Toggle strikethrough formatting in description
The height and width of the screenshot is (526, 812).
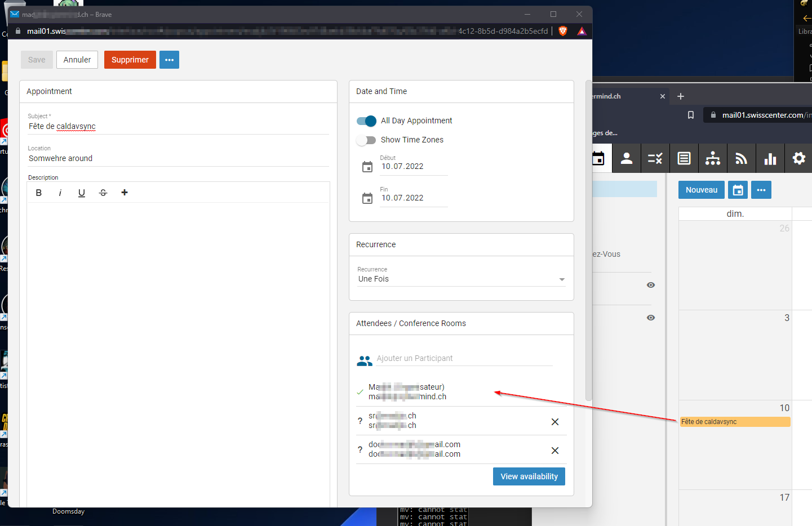click(x=103, y=193)
